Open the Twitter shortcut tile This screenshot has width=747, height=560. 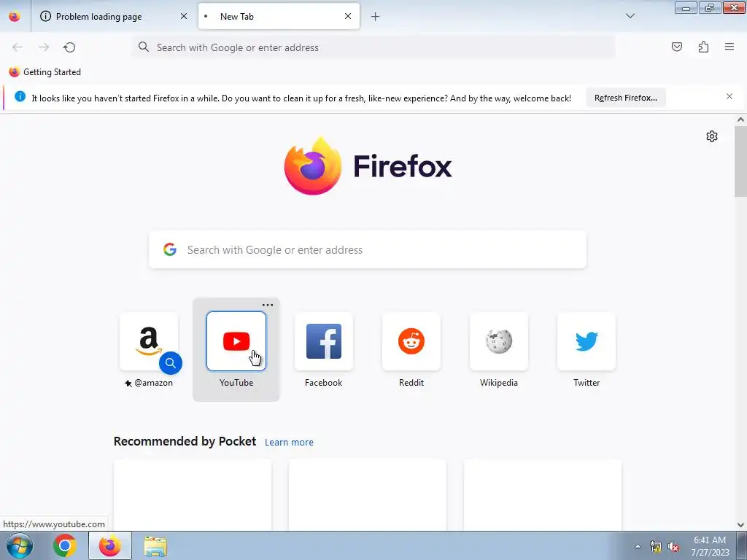point(587,341)
